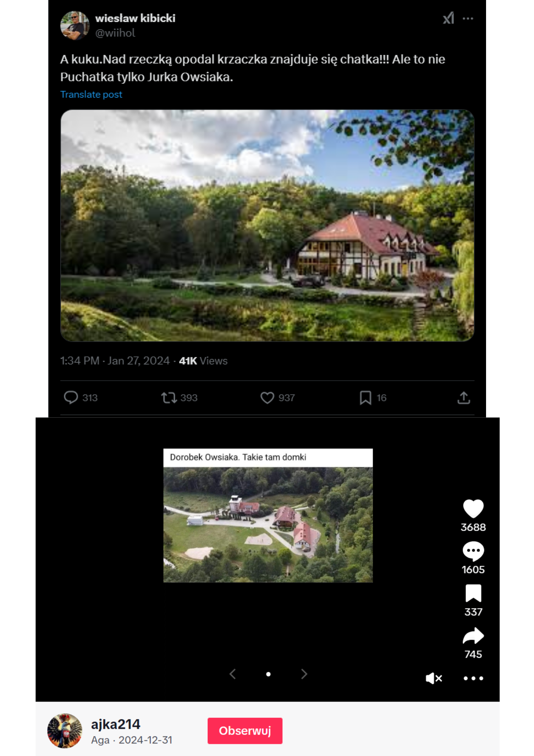Open wiesław kibicki's profile avatar
The height and width of the screenshot is (756, 534).
pyautogui.click(x=75, y=25)
